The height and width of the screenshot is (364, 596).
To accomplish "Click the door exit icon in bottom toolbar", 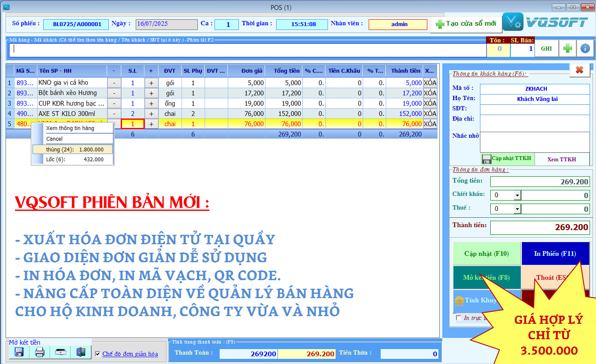I will [81, 352].
